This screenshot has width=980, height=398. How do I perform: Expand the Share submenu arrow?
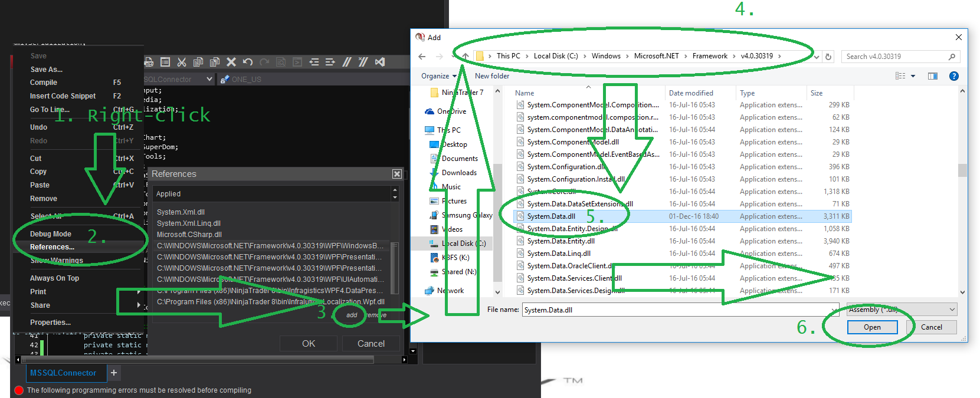tap(139, 305)
